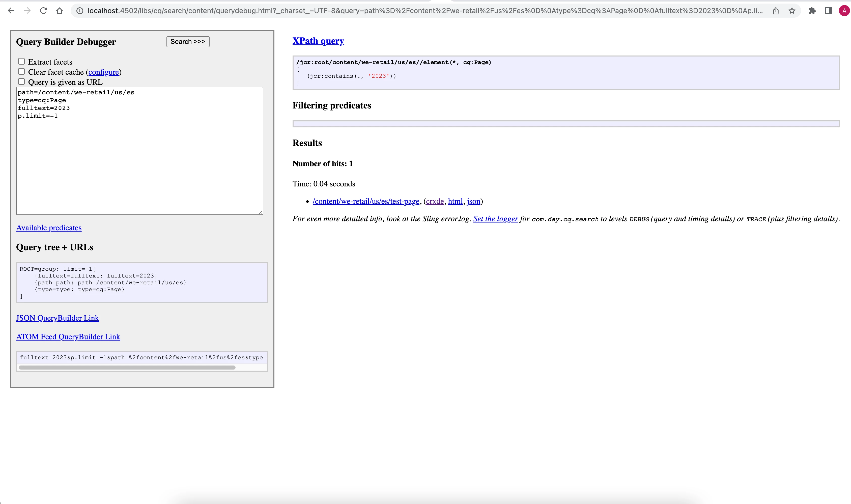Check the Clear facet cache option
This screenshot has height=504, width=851.
coord(21,72)
